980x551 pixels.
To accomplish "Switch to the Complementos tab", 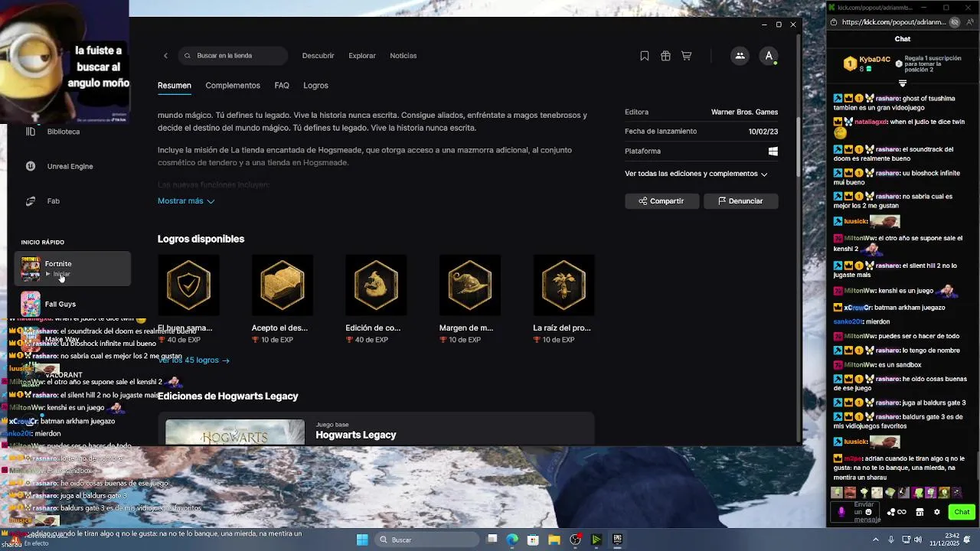I will (x=233, y=86).
